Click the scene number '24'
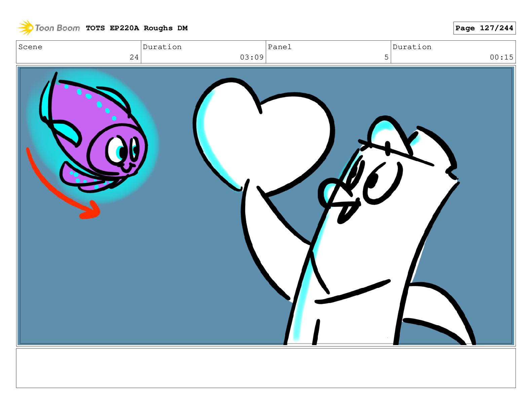The height and width of the screenshot is (412, 532). tap(134, 58)
